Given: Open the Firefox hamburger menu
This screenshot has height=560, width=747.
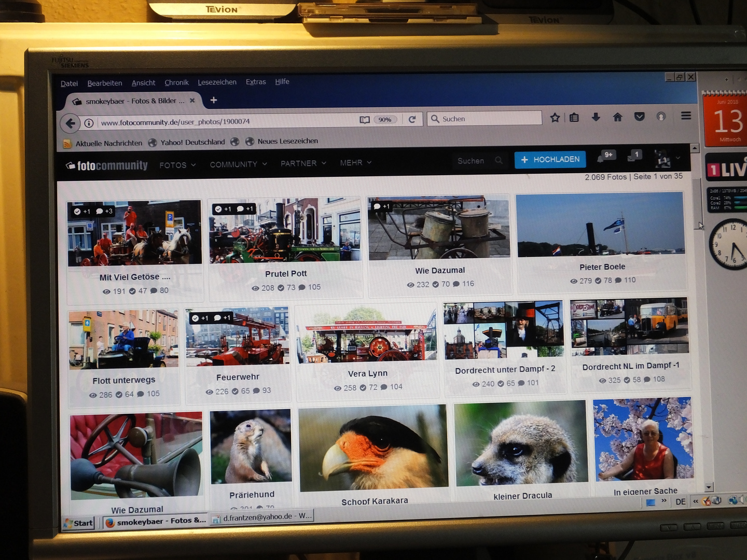Looking at the screenshot, I should click(x=686, y=116).
